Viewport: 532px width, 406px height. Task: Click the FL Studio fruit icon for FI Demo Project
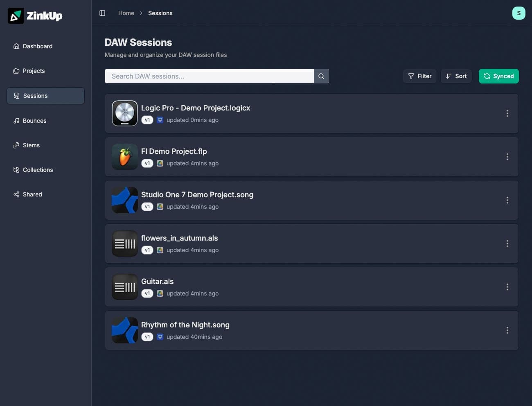point(124,157)
